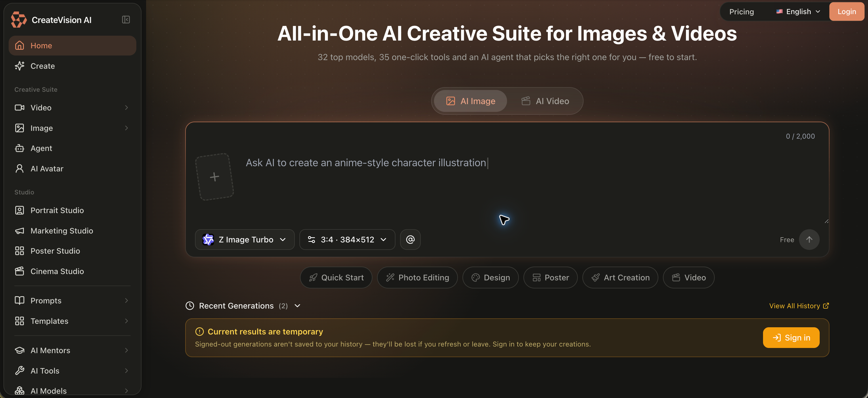The image size is (868, 398).
Task: Select the Art Creation category chip
Action: point(620,277)
